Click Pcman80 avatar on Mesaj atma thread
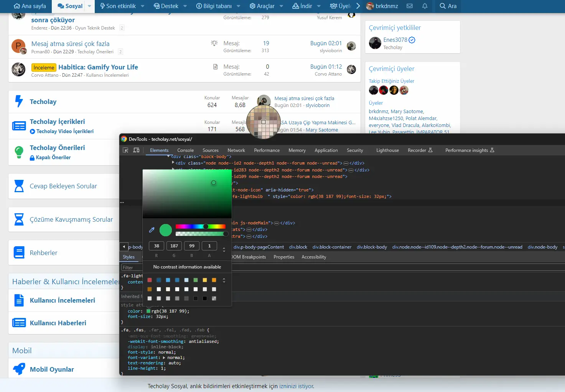Viewport: 565px width, 392px height. click(18, 46)
